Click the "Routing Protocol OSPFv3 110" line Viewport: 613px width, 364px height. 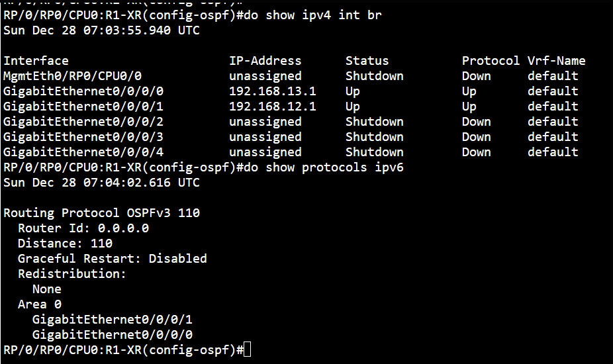(102, 213)
